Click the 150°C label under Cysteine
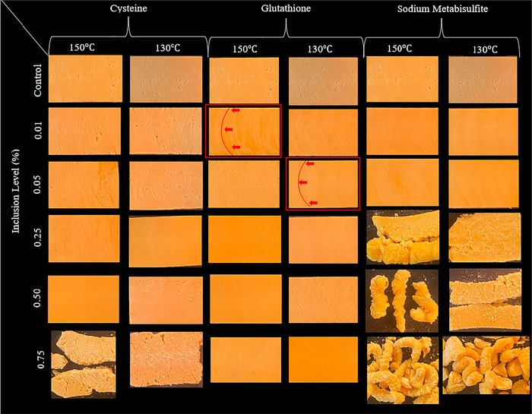Screen dimensions: 532x414 click(x=82, y=47)
